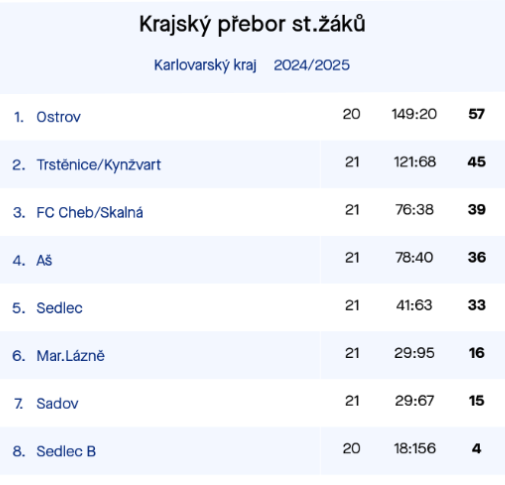Click Aš goal ratio 78:40

point(414,257)
